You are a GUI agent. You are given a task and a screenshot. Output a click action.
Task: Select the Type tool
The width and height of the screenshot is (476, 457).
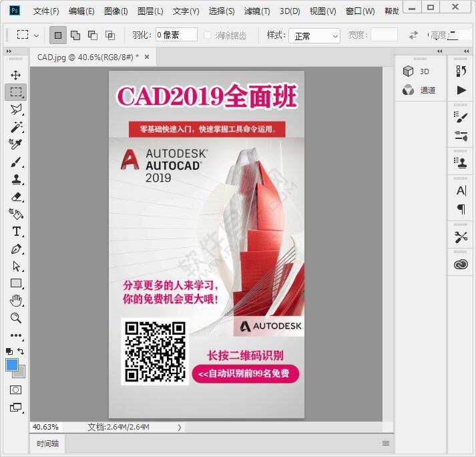pyautogui.click(x=17, y=232)
